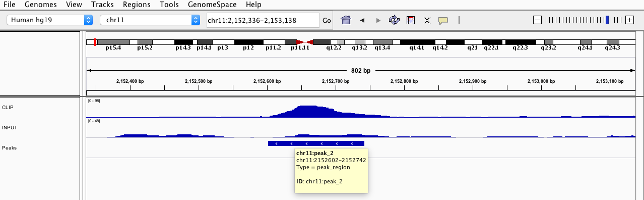This screenshot has width=644, height=200.
Task: Refresh the view with circular arrows icon
Action: (394, 20)
